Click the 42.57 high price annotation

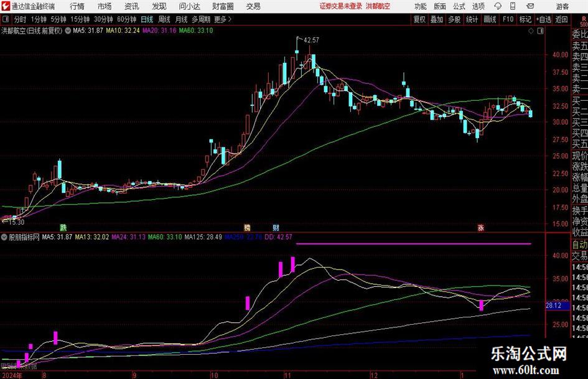[x=311, y=40]
